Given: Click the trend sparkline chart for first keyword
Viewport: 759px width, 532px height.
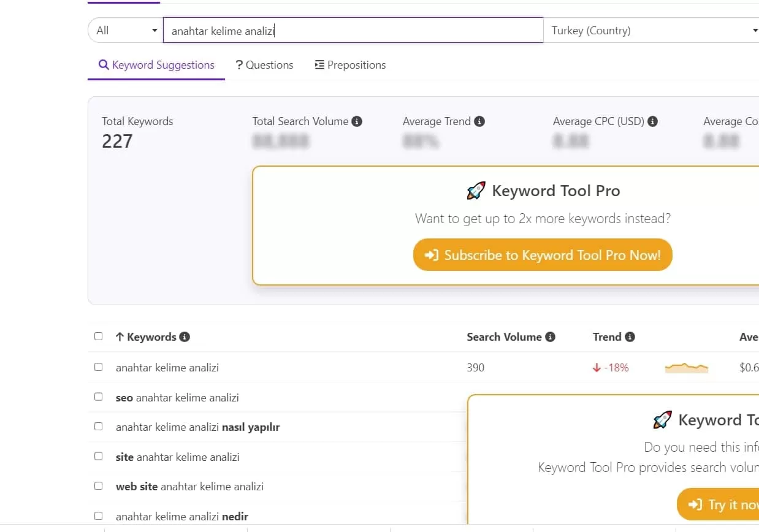Looking at the screenshot, I should 686,368.
